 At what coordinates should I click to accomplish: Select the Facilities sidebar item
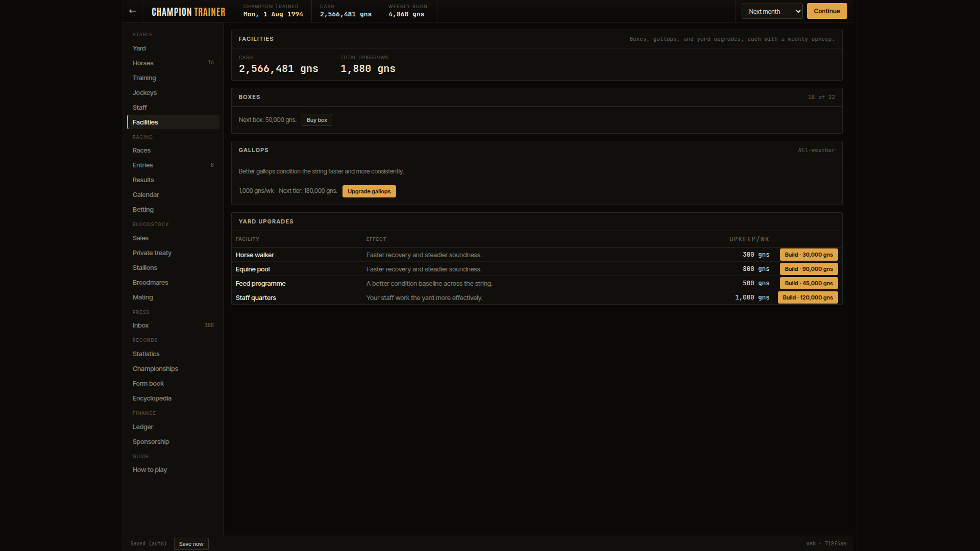coord(174,122)
